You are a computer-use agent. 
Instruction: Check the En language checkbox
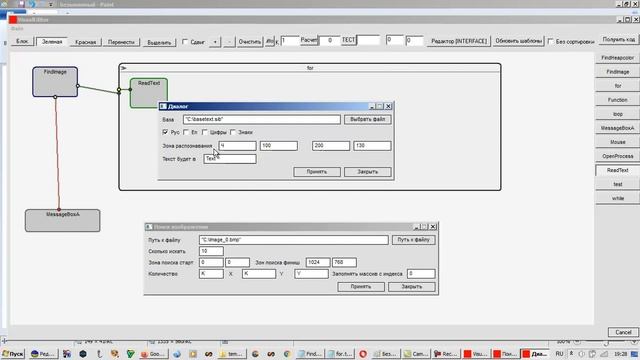[x=186, y=132]
